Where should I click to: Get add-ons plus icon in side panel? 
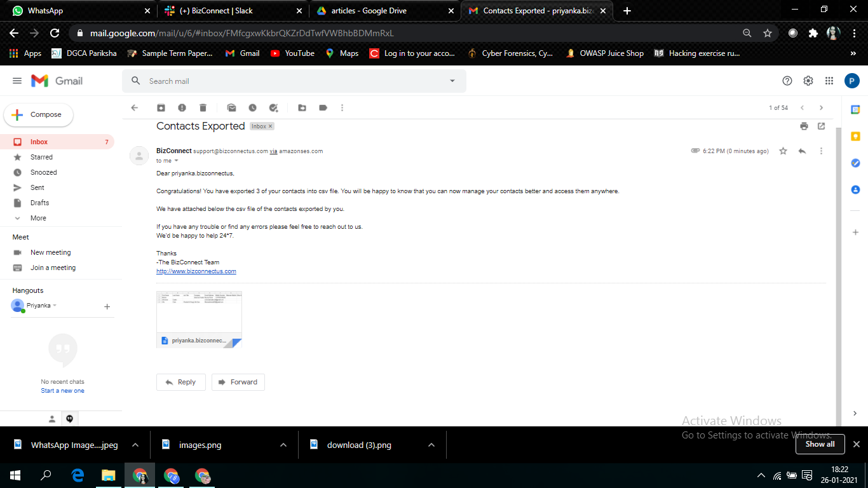click(855, 233)
